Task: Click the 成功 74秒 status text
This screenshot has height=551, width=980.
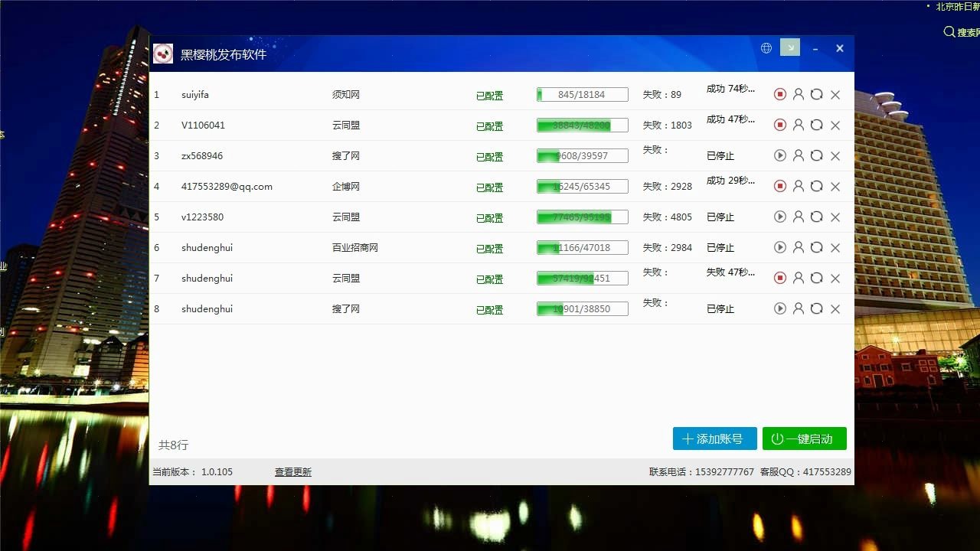Action: coord(731,89)
